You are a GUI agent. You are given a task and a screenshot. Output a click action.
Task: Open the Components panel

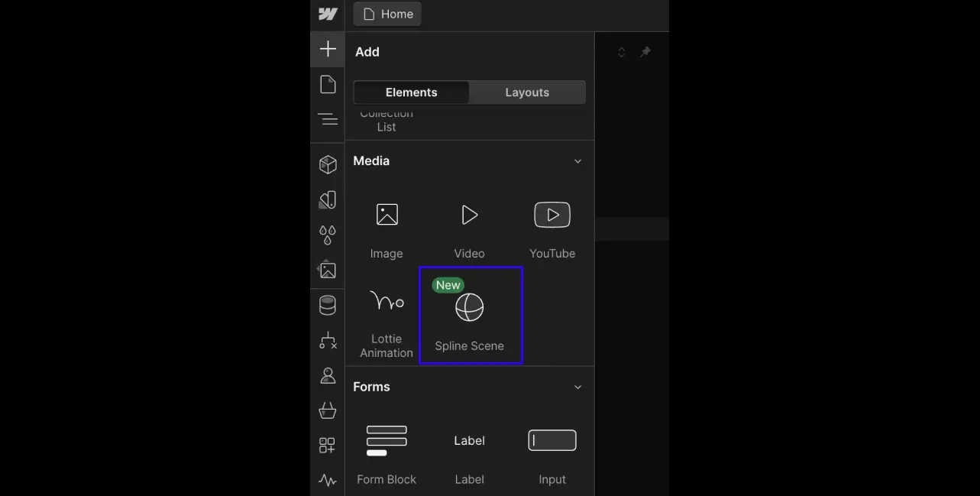click(327, 164)
